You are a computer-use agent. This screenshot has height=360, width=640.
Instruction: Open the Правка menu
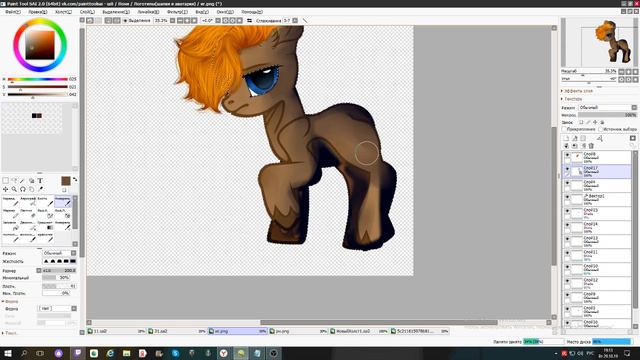point(38,12)
